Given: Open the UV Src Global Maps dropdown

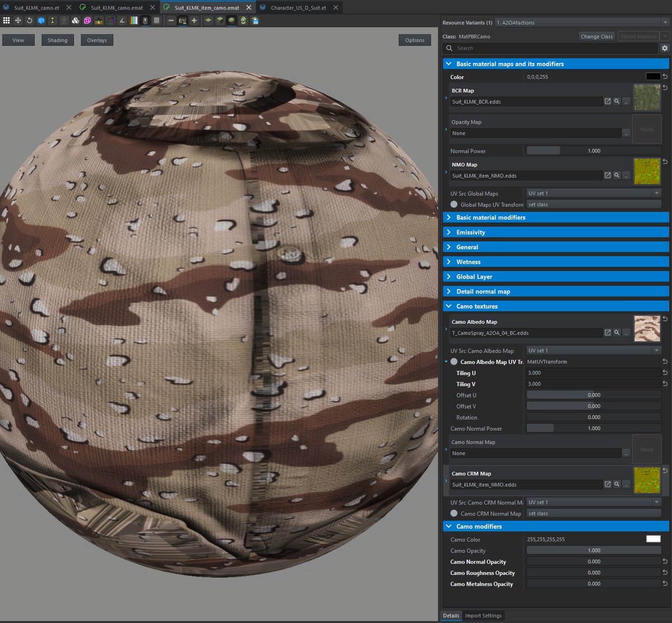Looking at the screenshot, I should tap(594, 193).
